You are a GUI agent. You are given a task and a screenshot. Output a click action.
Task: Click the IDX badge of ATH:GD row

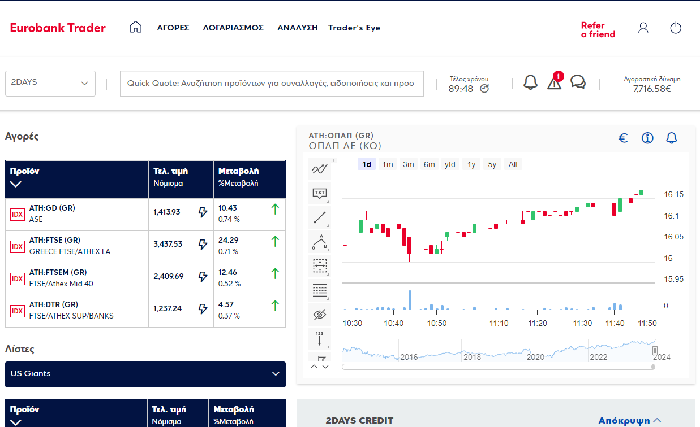(x=17, y=214)
